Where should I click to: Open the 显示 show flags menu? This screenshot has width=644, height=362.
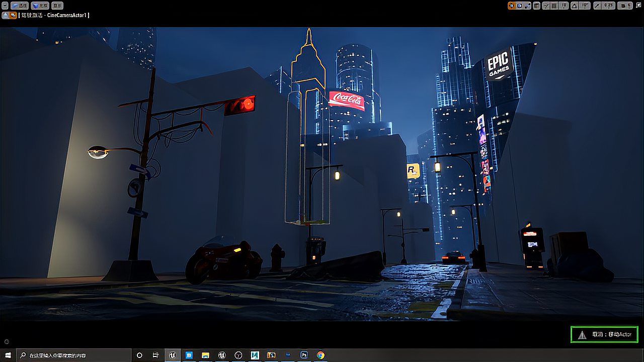[x=57, y=6]
